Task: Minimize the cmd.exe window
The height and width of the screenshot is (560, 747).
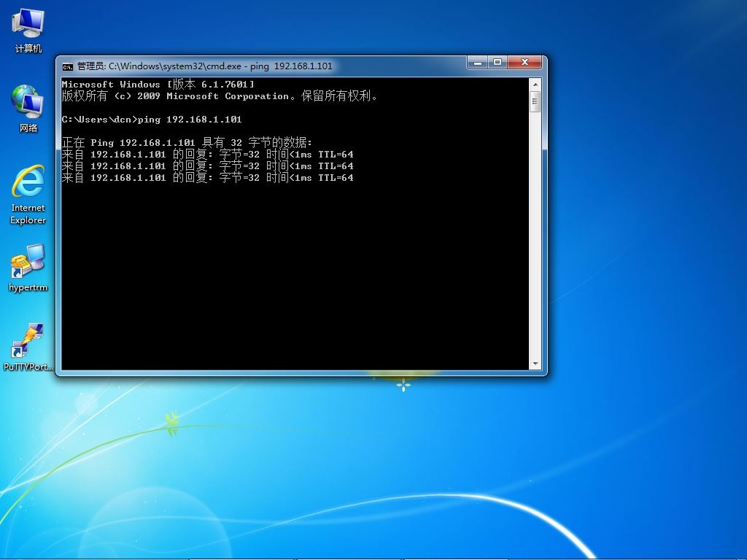Action: 478,63
